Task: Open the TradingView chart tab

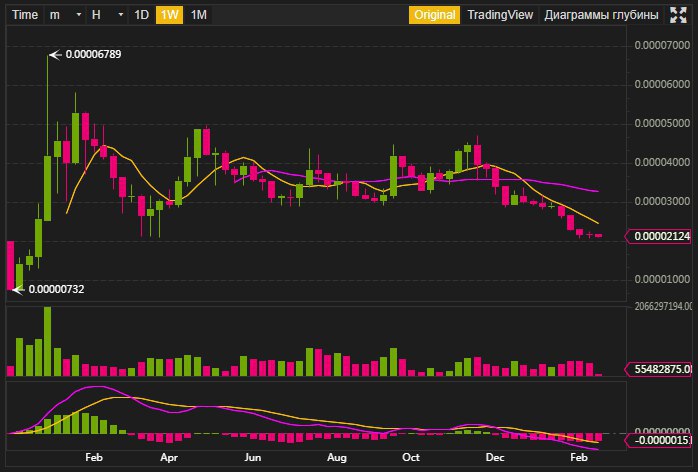Action: 500,15
